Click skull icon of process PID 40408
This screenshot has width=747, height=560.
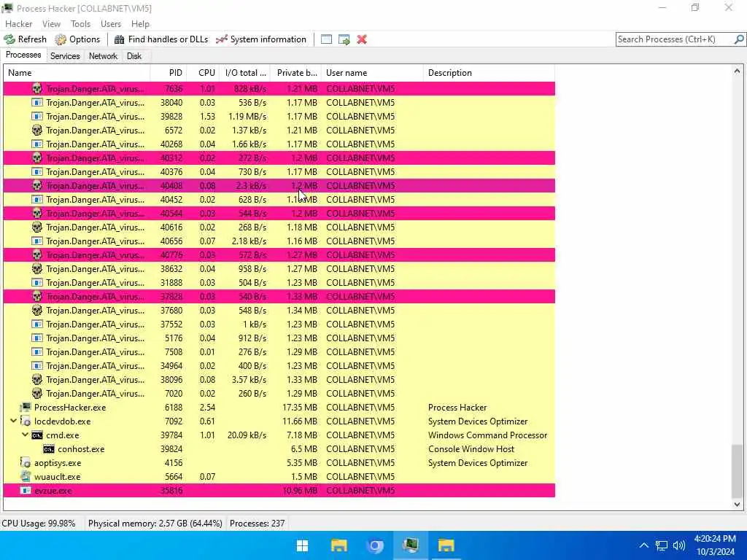(x=36, y=186)
